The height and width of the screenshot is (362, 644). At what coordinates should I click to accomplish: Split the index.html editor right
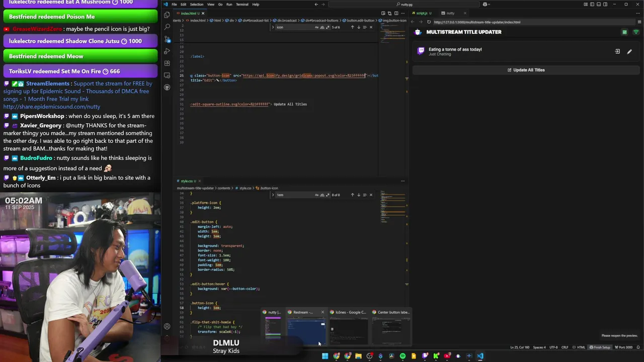pyautogui.click(x=396, y=13)
